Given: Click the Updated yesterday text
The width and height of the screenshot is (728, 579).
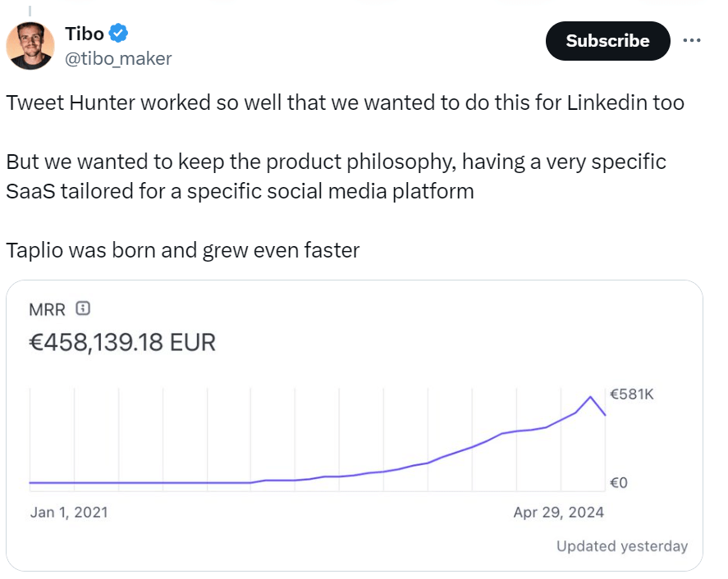Looking at the screenshot, I should [621, 546].
